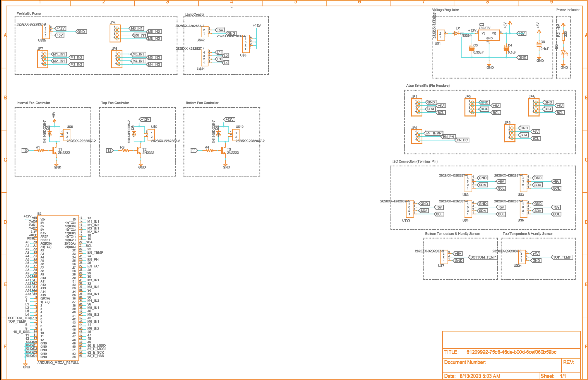Select transistor T2 2N2222

pyautogui.click(x=139, y=150)
